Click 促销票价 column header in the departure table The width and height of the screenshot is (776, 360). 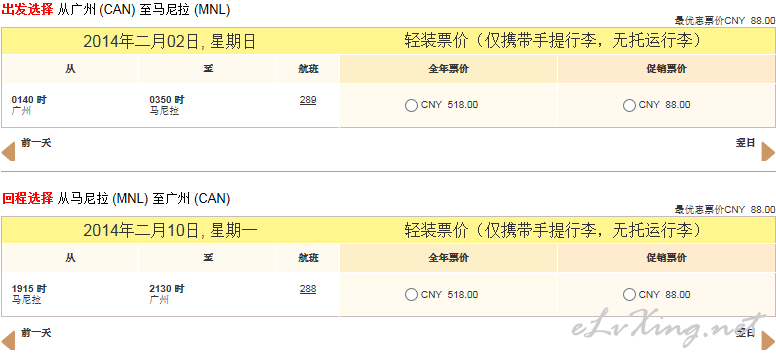(666, 69)
